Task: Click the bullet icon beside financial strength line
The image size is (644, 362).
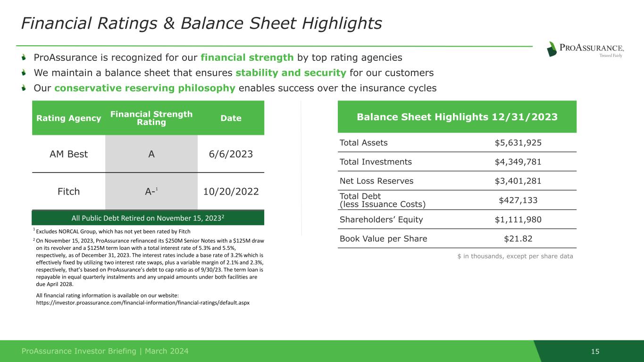Action: tap(25, 58)
